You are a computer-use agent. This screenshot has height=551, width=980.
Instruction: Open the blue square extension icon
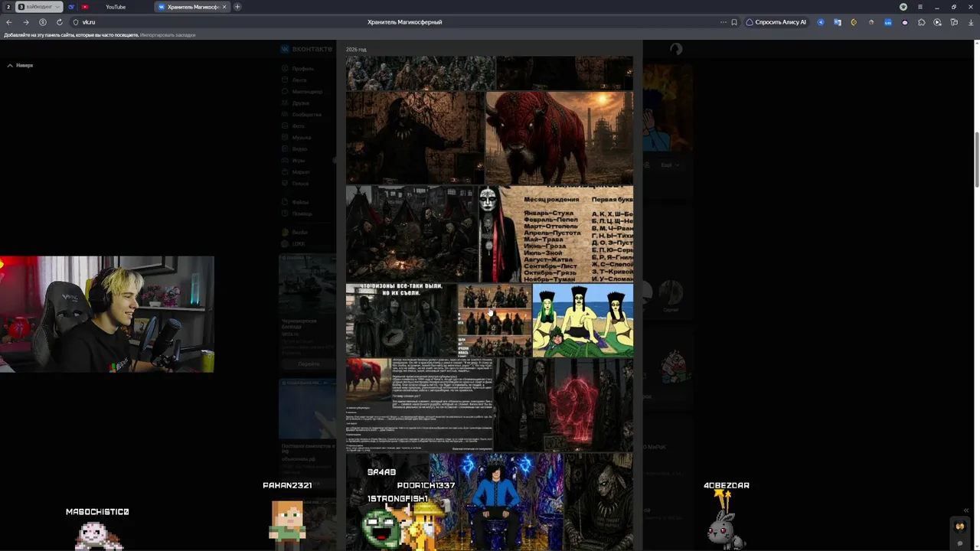coord(888,22)
